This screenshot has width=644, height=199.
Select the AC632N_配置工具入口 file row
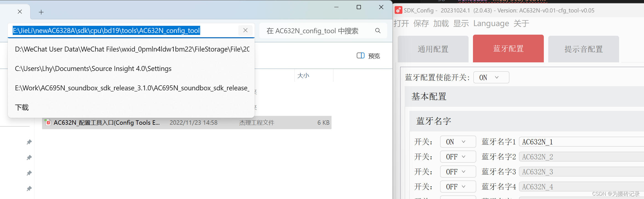pyautogui.click(x=187, y=123)
